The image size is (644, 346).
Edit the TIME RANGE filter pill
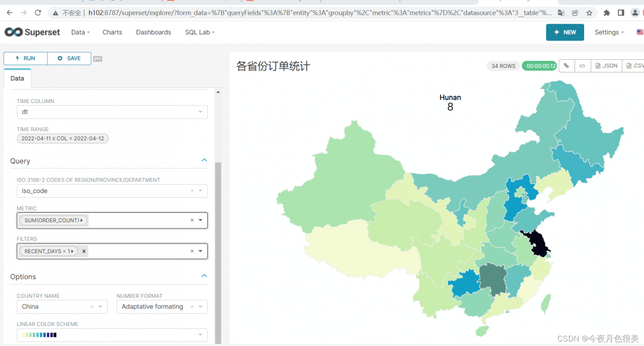tap(62, 138)
